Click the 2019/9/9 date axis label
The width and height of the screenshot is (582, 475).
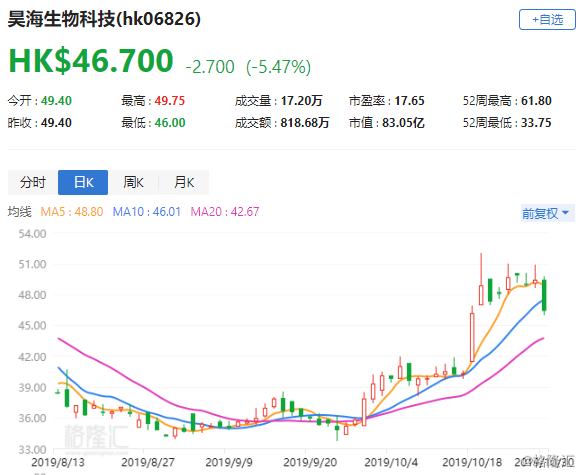[x=229, y=462]
